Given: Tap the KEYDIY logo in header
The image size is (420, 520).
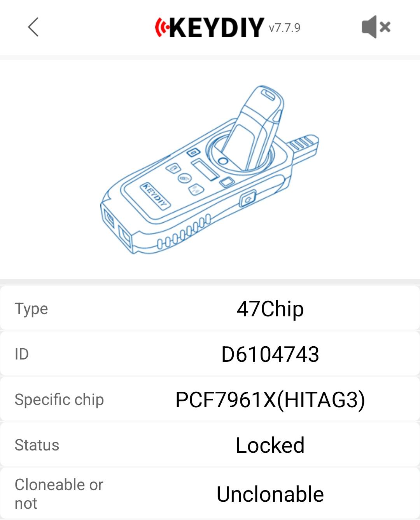Looking at the screenshot, I should (x=209, y=28).
